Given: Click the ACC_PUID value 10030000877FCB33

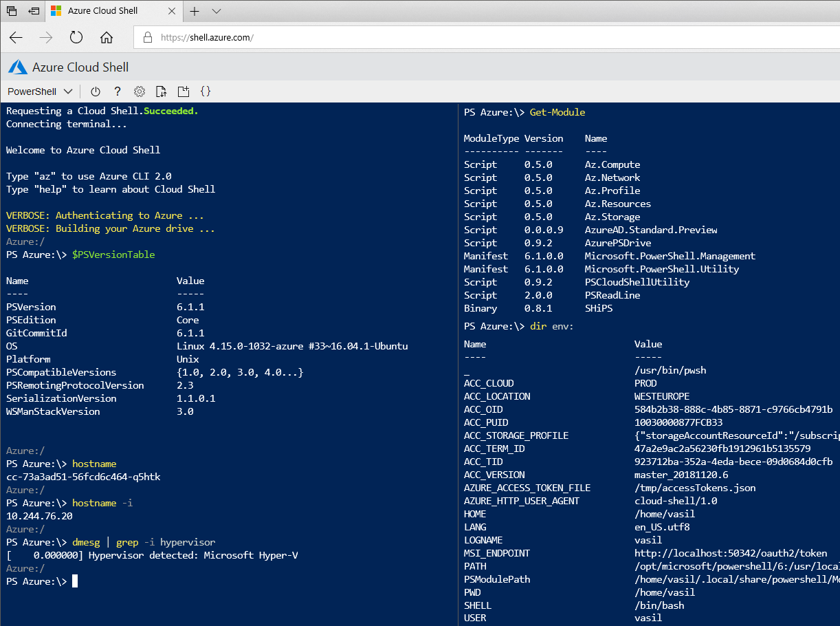Looking at the screenshot, I should [678, 422].
